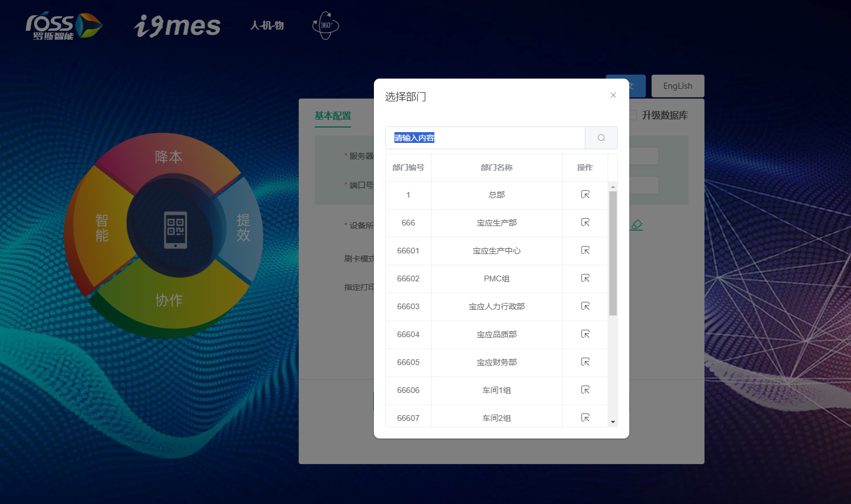The height and width of the screenshot is (504, 851).
Task: Click the 人-机-物 header label
Action: tap(267, 26)
